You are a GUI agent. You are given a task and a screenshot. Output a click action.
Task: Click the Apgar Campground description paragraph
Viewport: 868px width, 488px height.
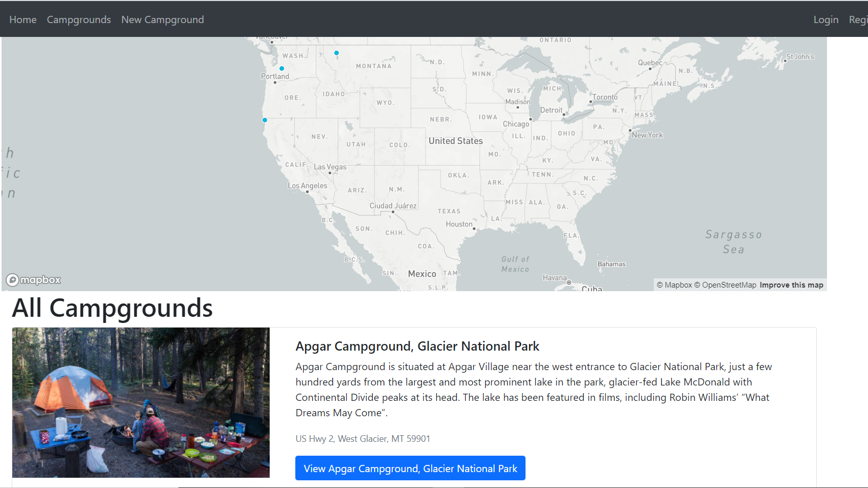click(534, 390)
